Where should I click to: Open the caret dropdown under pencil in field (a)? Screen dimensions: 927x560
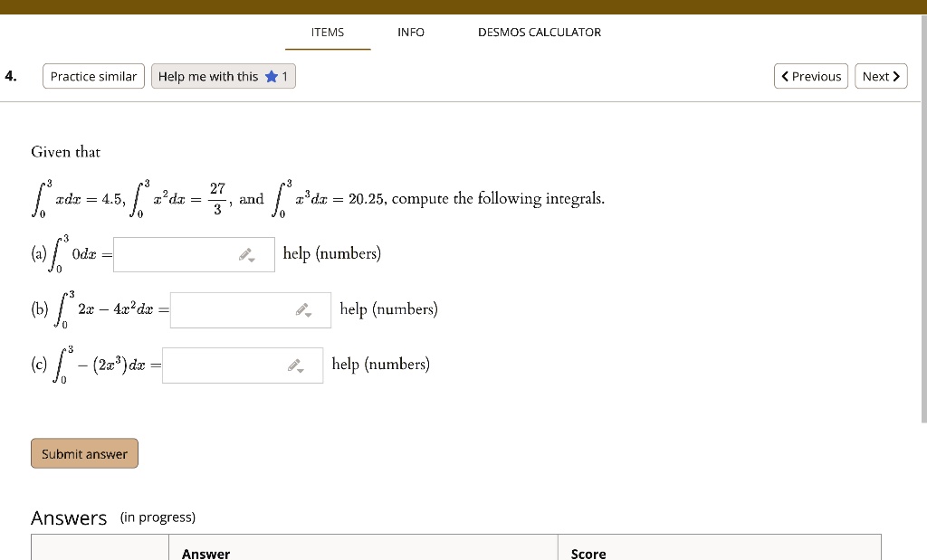click(x=250, y=260)
